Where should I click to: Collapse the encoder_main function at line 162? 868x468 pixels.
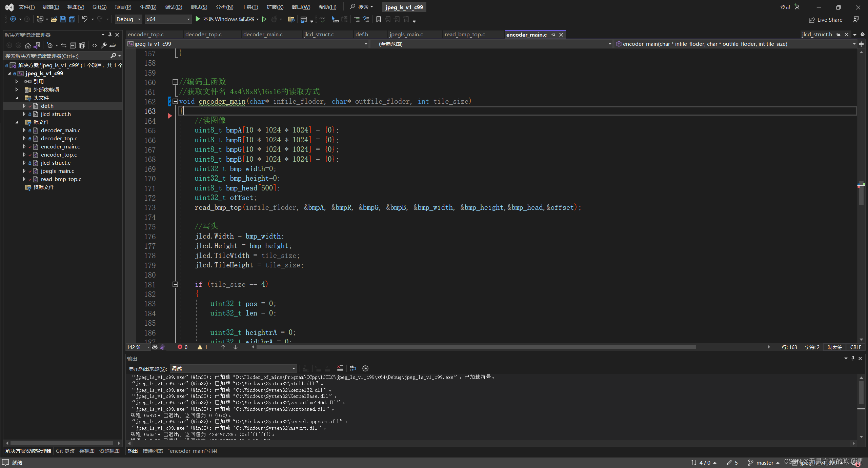175,101
